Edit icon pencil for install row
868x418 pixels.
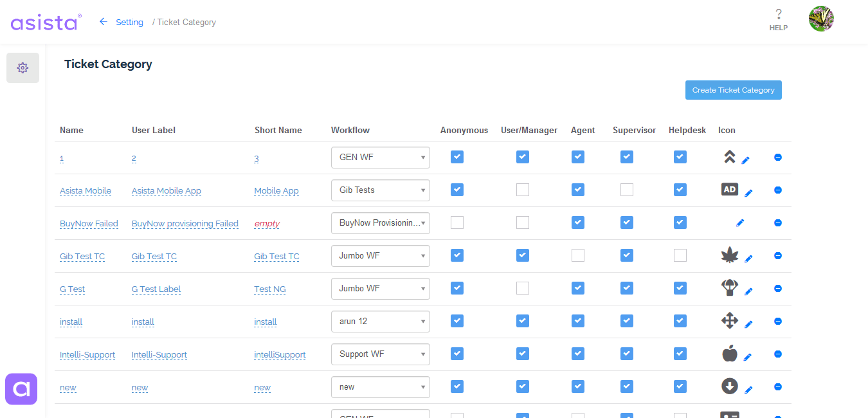(x=748, y=324)
